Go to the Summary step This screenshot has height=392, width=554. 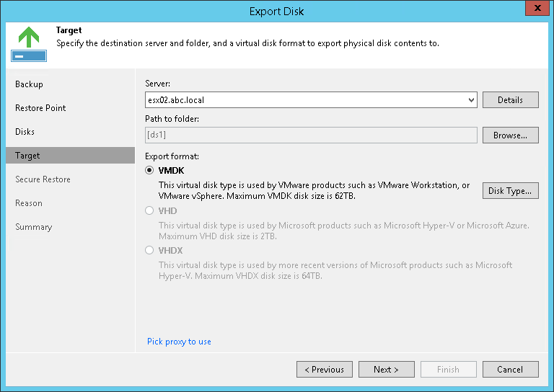(34, 227)
